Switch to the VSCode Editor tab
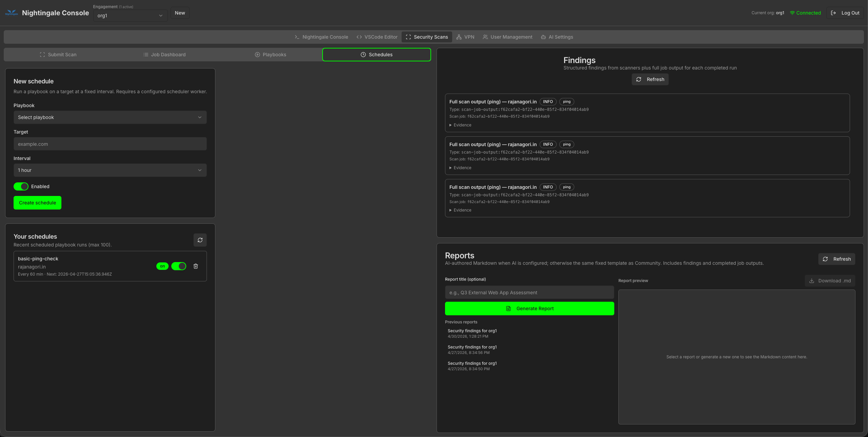Image resolution: width=868 pixels, height=437 pixels. 377,37
